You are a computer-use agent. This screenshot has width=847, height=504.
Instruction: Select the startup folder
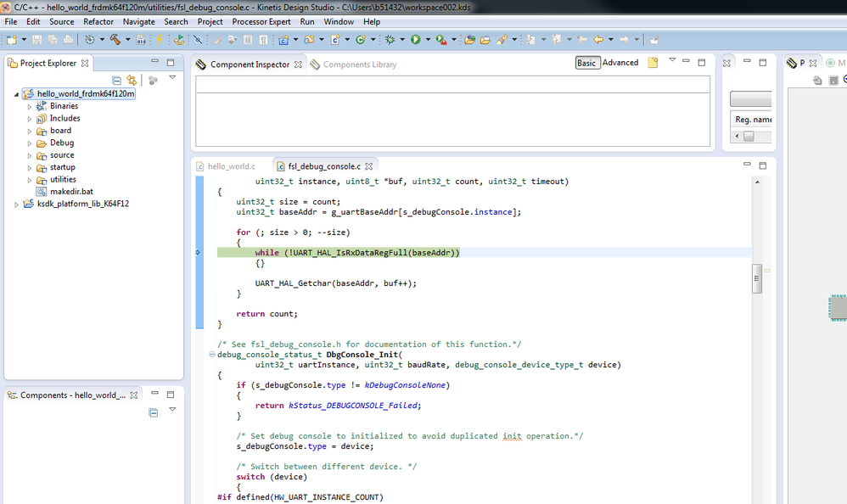click(x=63, y=167)
